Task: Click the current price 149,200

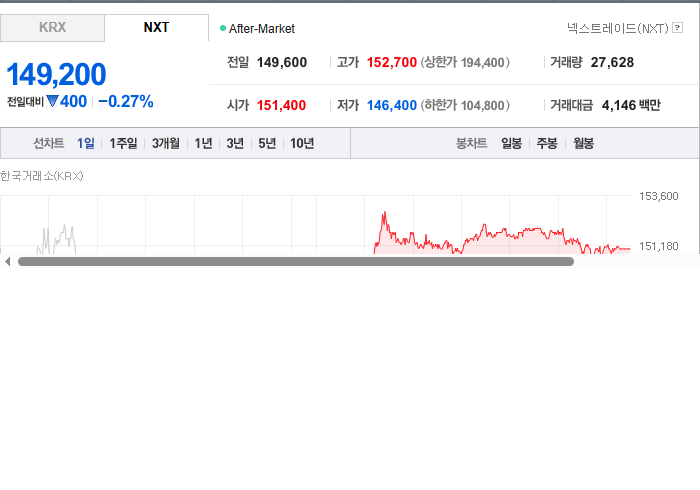Action: point(56,74)
